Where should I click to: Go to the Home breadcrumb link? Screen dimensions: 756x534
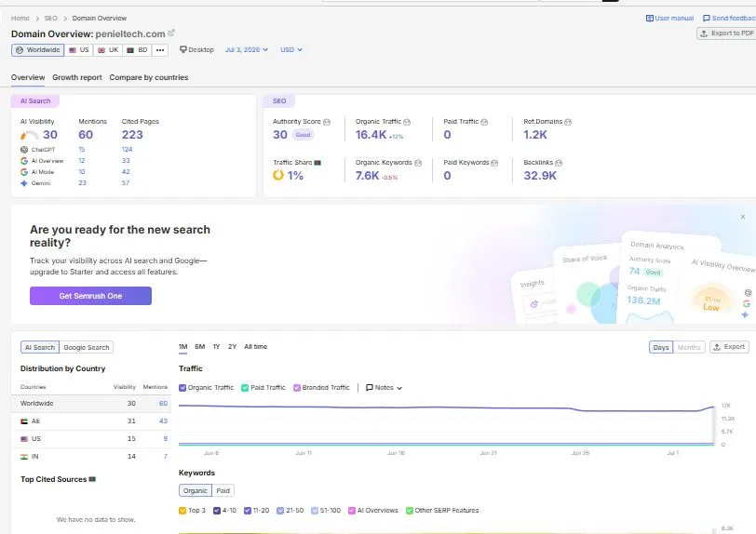point(20,19)
